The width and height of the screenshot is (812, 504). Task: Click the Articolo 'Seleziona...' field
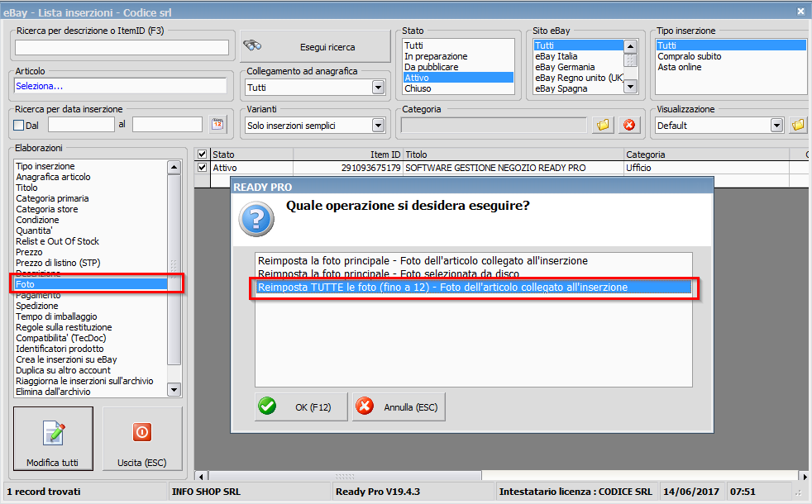pyautogui.click(x=120, y=86)
